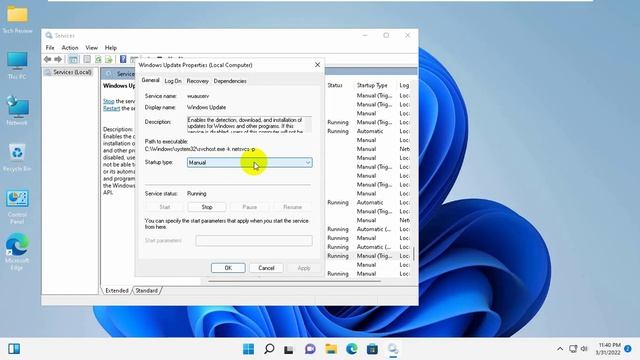Click the services list vertical scrollbar
640x360 pixels.
click(413, 254)
